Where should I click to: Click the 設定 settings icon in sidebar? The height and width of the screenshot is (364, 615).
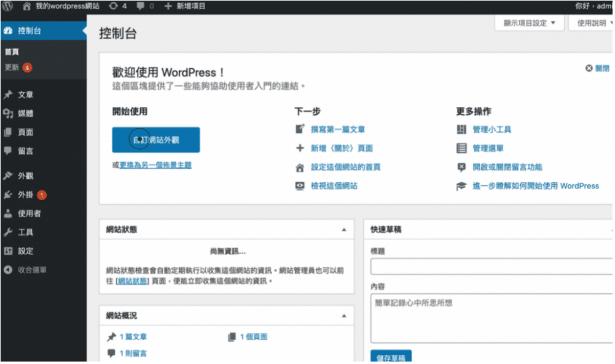(8, 251)
